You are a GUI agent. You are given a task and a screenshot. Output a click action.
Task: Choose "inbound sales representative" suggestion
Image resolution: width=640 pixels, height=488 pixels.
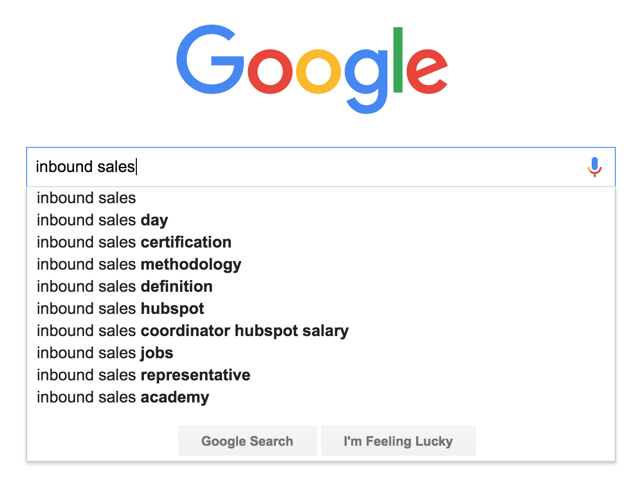(143, 375)
